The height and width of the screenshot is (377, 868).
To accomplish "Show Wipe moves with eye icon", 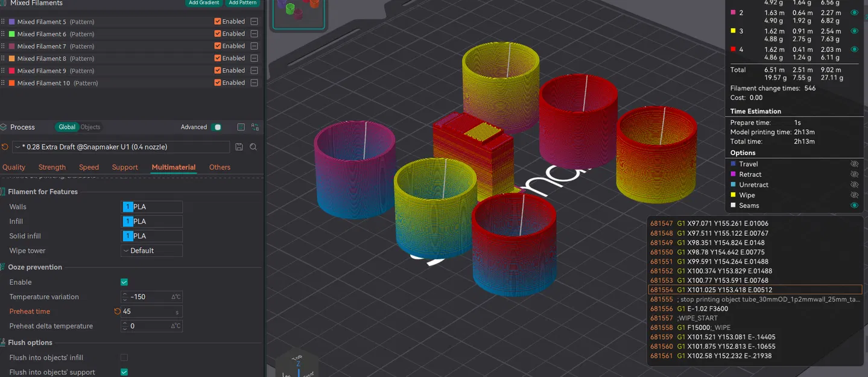I will point(854,195).
